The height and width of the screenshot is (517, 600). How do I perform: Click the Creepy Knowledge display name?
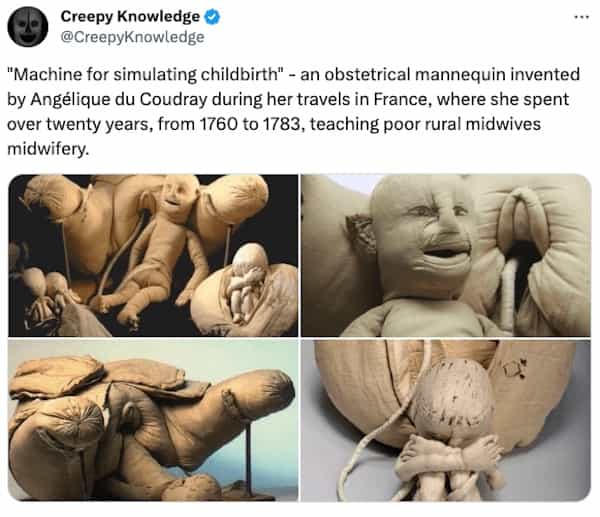[130, 16]
